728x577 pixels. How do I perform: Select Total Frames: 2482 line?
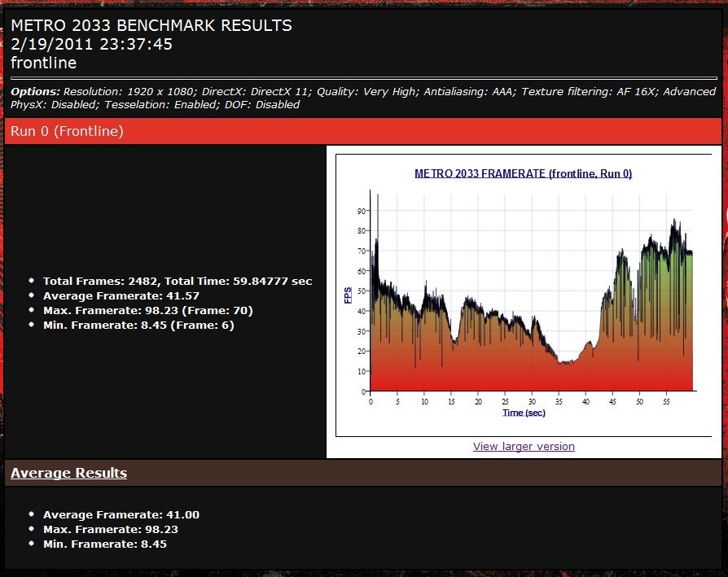coord(178,281)
